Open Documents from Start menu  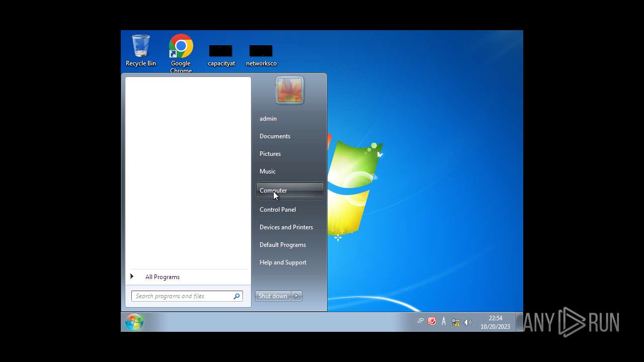pyautogui.click(x=289, y=136)
